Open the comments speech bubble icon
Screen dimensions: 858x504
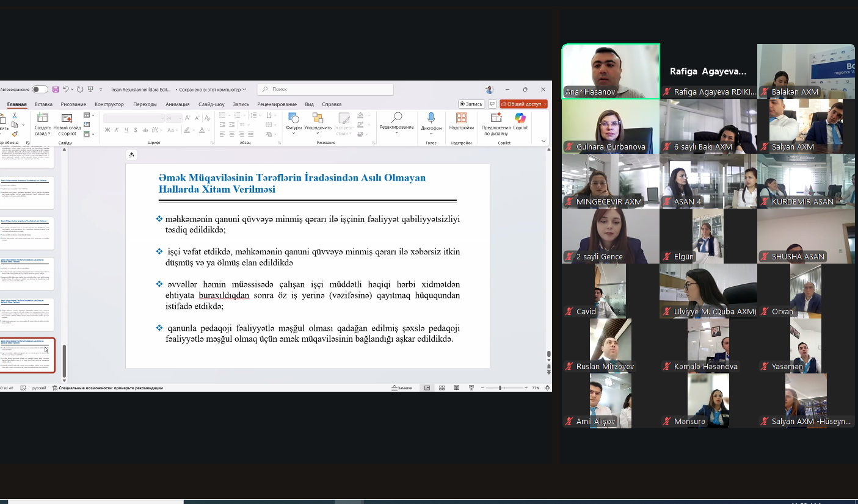(492, 104)
